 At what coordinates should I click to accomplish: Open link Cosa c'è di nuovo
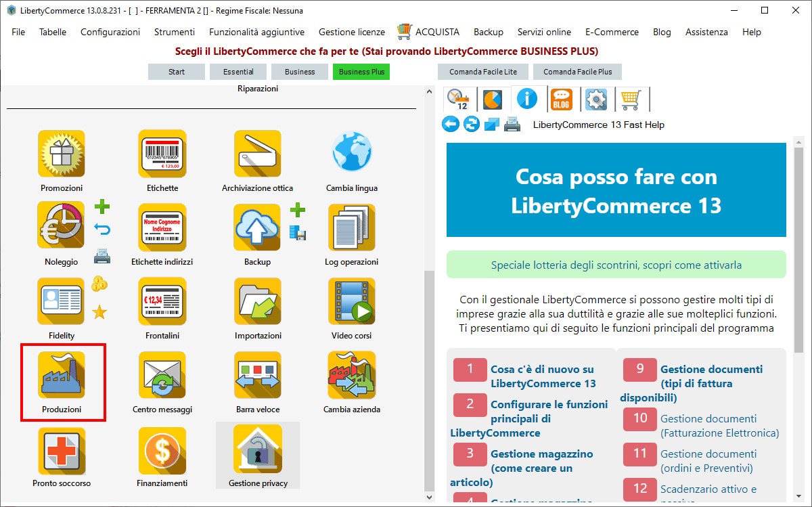pyautogui.click(x=543, y=376)
